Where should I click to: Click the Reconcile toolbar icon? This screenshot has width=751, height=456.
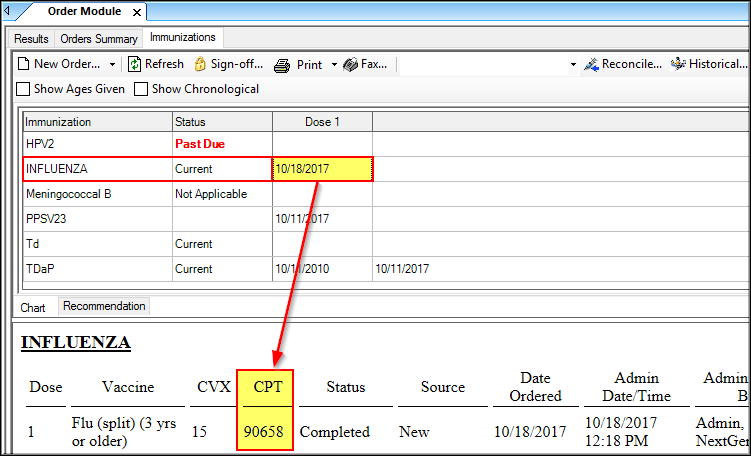point(590,64)
